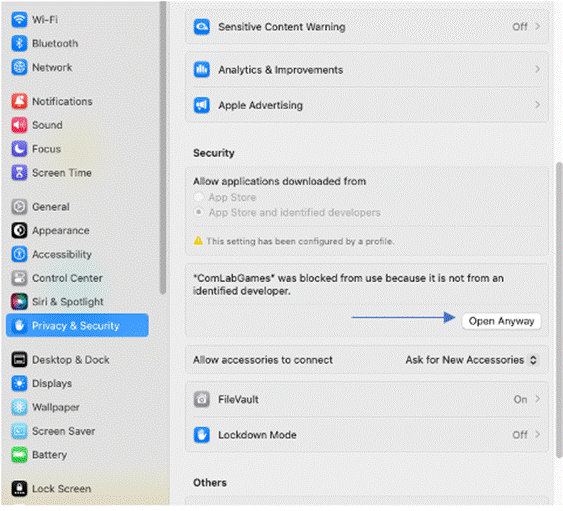563x511 pixels.
Task: Click the profile warning triangle icon
Action: pyautogui.click(x=198, y=241)
